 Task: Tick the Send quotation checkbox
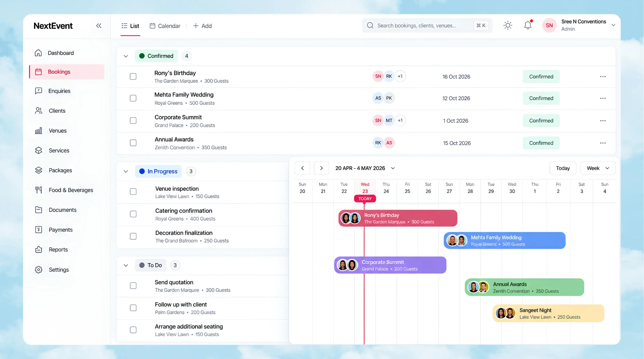click(x=133, y=286)
